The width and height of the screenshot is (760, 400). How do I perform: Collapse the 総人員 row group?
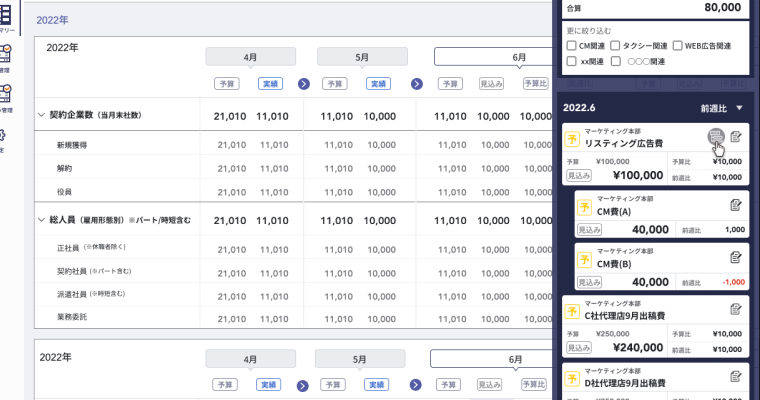[41, 219]
